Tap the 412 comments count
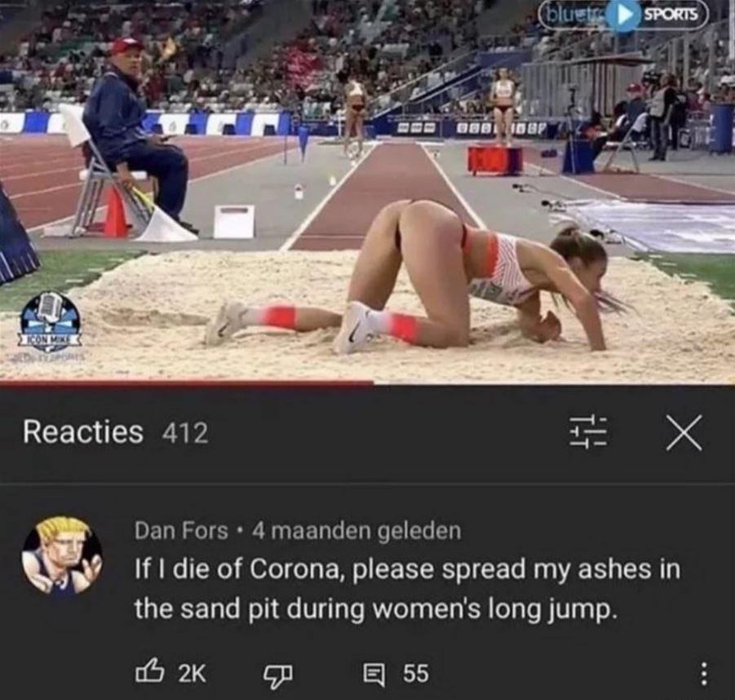The image size is (735, 700). (x=184, y=432)
